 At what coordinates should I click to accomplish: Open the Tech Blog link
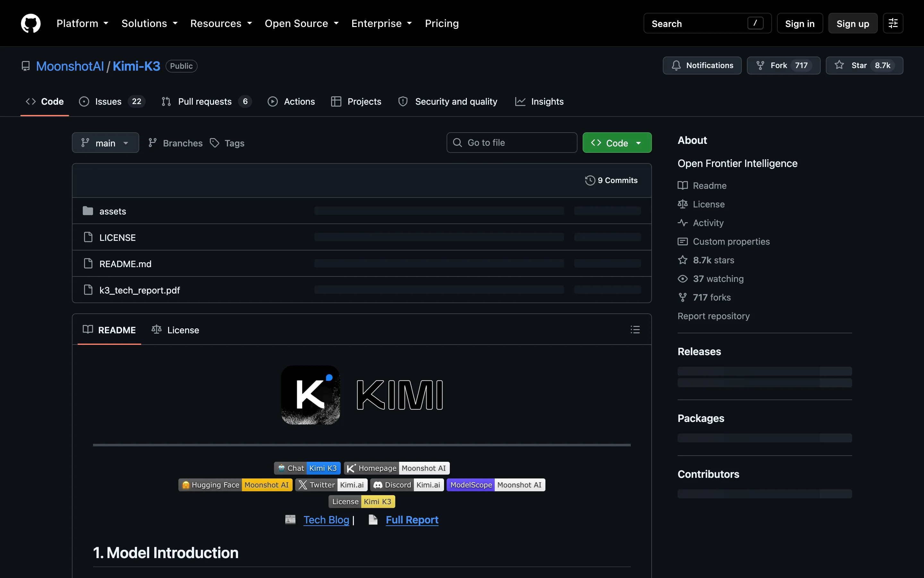[326, 520]
